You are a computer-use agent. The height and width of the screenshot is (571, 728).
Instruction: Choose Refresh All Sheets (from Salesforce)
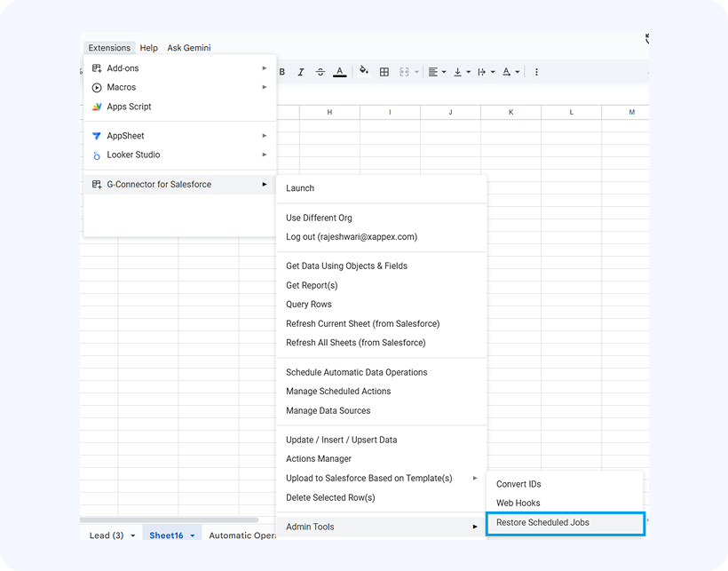click(x=355, y=343)
